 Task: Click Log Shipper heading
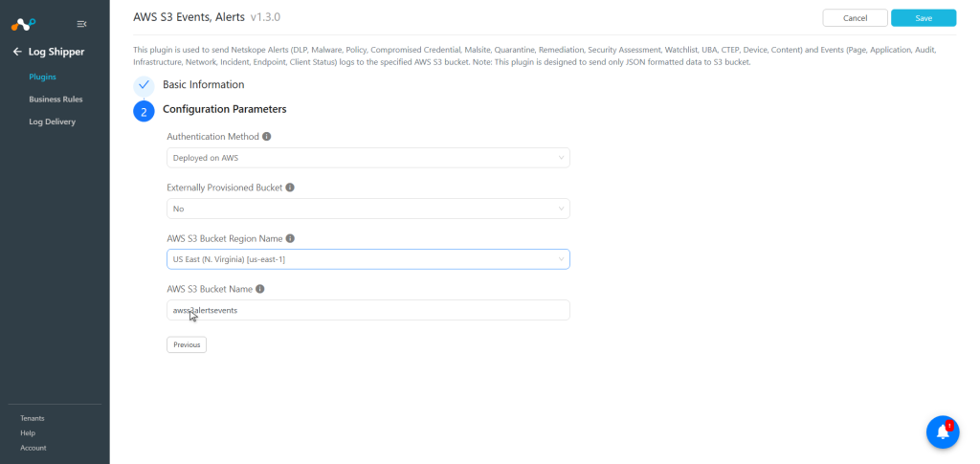click(x=56, y=52)
